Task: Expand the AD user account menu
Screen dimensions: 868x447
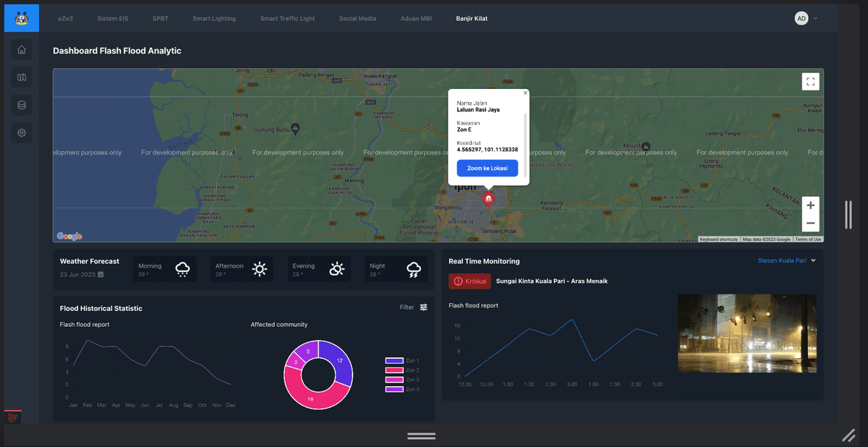Action: [x=805, y=18]
